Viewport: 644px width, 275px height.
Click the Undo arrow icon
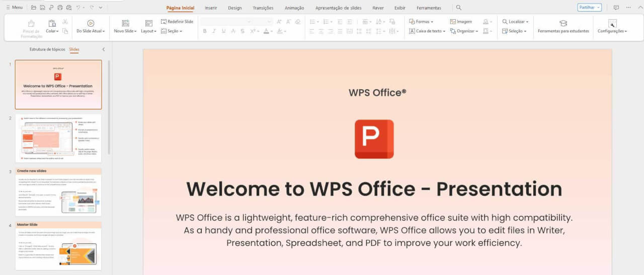(78, 8)
